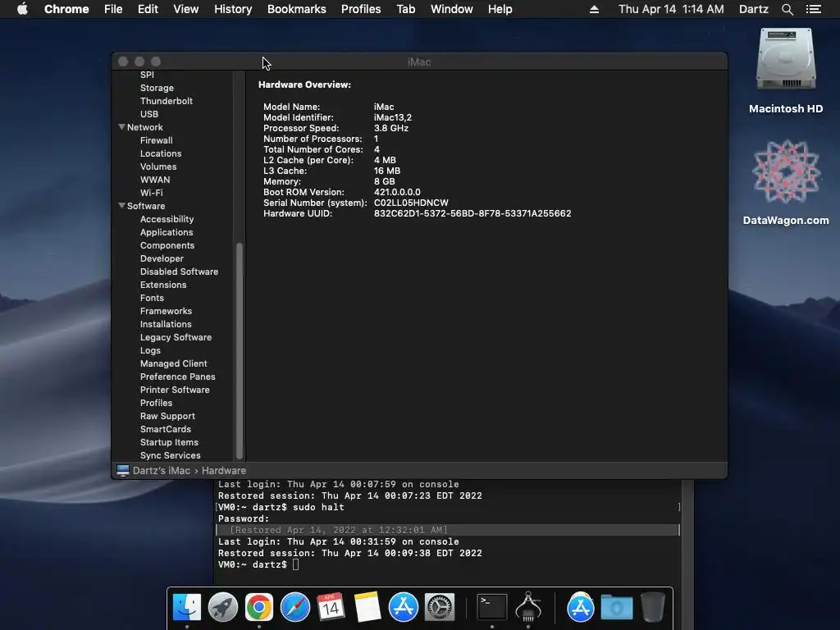Open the Help menu

500,9
